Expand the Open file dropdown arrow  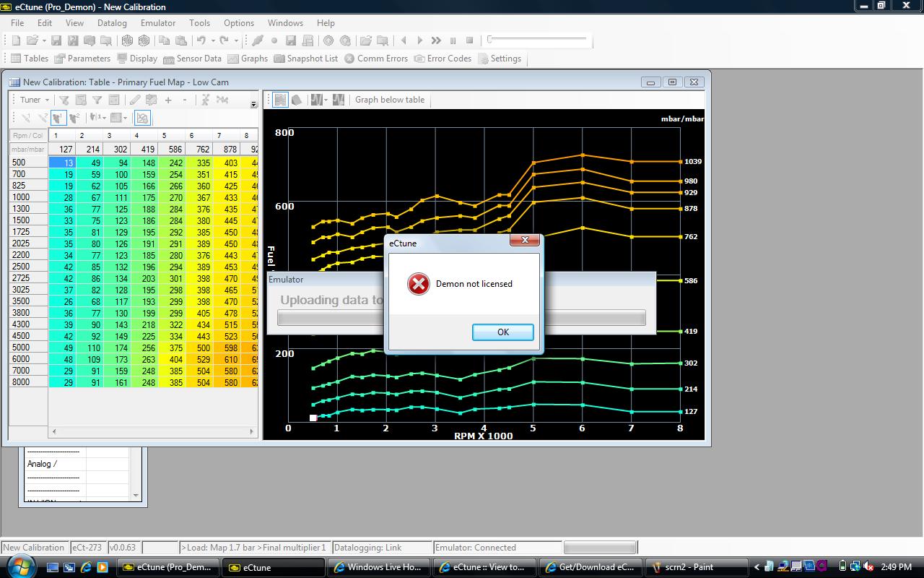[44, 41]
